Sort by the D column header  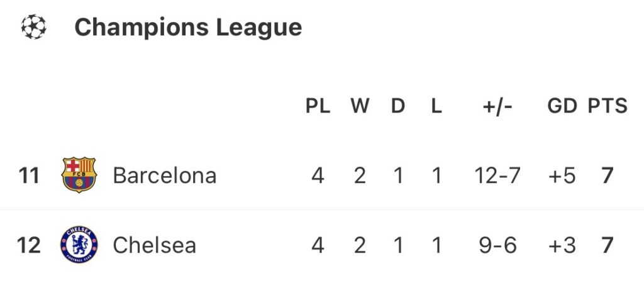pos(398,106)
